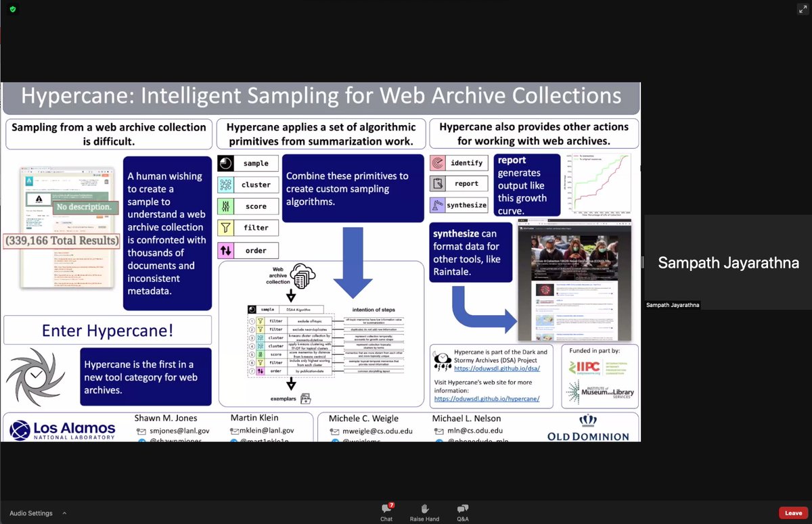812x524 pixels.
Task: Open the oduwsdl.github.io/dsa/ link
Action: tap(497, 368)
